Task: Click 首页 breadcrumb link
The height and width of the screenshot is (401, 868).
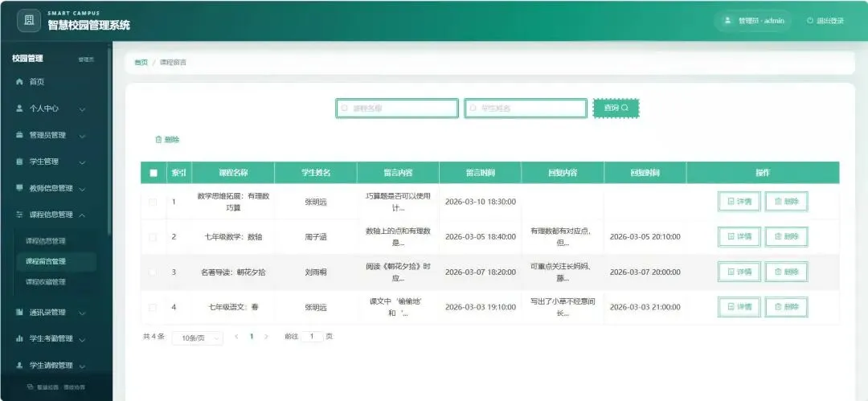Action: tap(141, 63)
